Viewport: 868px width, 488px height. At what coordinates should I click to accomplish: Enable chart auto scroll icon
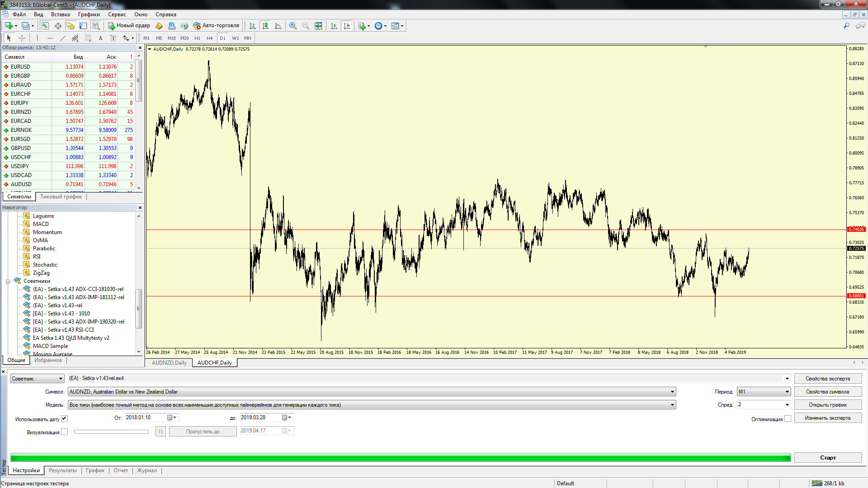click(334, 26)
